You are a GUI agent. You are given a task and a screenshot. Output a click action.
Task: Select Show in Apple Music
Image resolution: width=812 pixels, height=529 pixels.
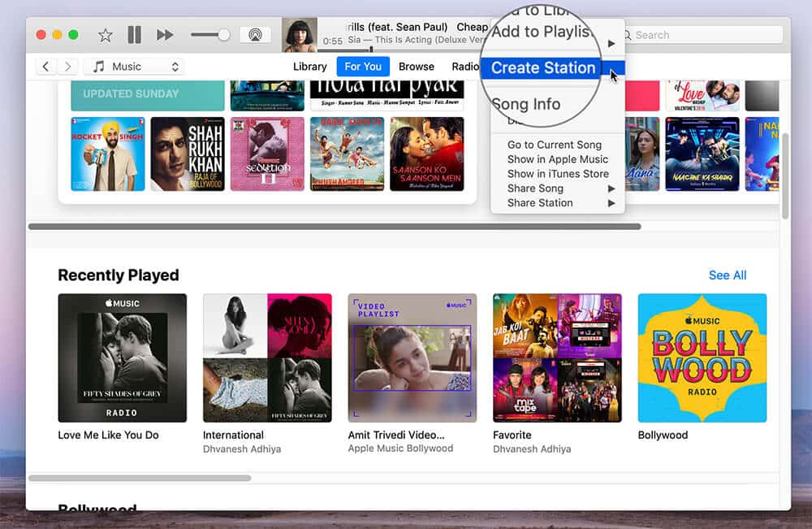(x=558, y=159)
